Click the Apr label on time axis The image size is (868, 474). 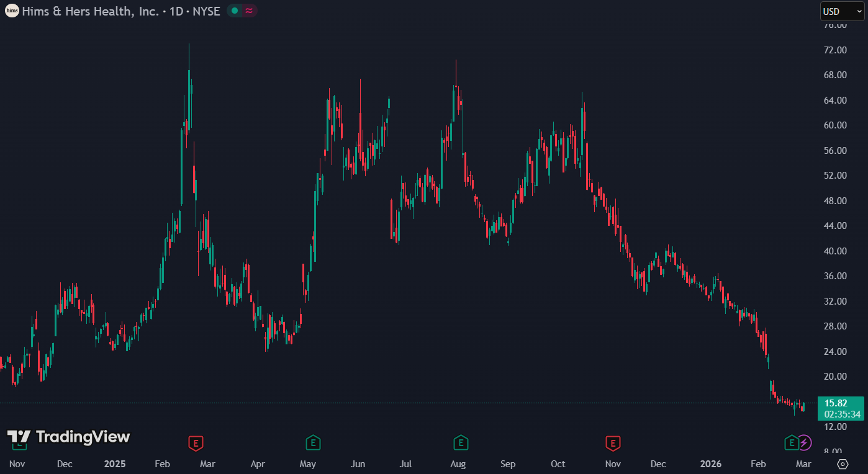pyautogui.click(x=258, y=464)
